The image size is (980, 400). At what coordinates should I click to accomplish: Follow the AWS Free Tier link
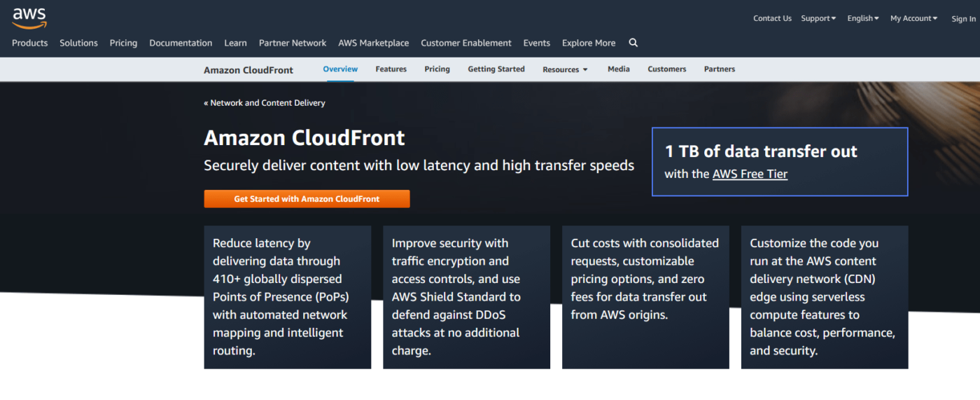[x=750, y=174]
